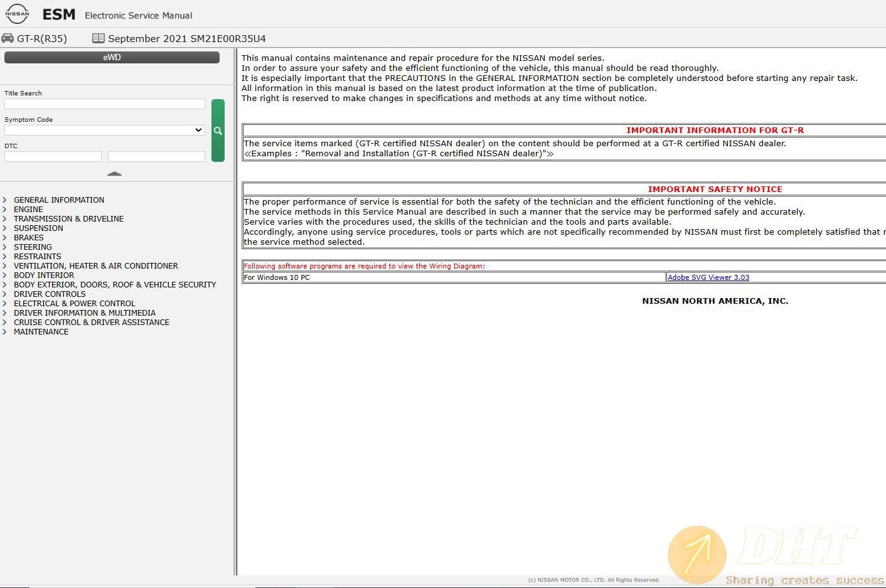
Task: Open the MAINTENANCE section
Action: pyautogui.click(x=41, y=332)
